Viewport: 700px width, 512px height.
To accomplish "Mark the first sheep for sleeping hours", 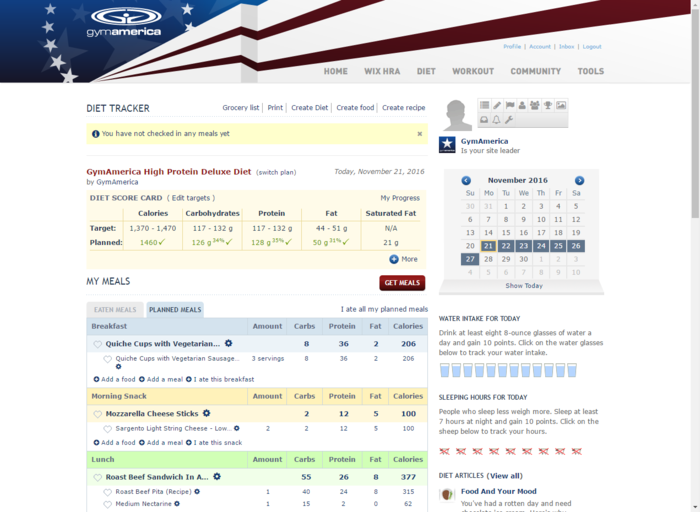I will [x=444, y=451].
